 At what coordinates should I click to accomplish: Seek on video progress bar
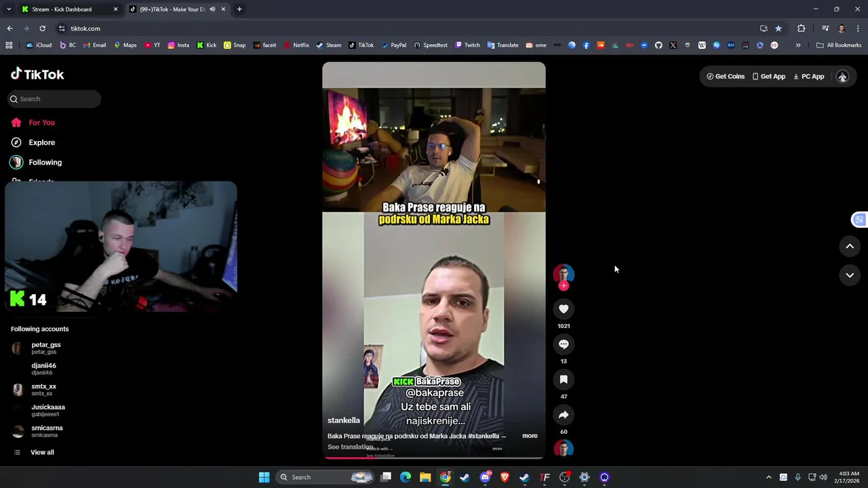coord(434,457)
